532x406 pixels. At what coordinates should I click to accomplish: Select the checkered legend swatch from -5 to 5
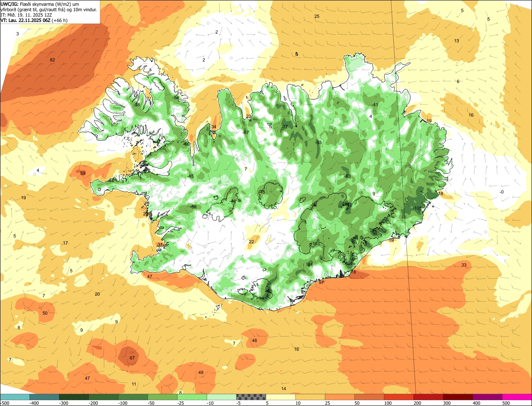(251, 397)
